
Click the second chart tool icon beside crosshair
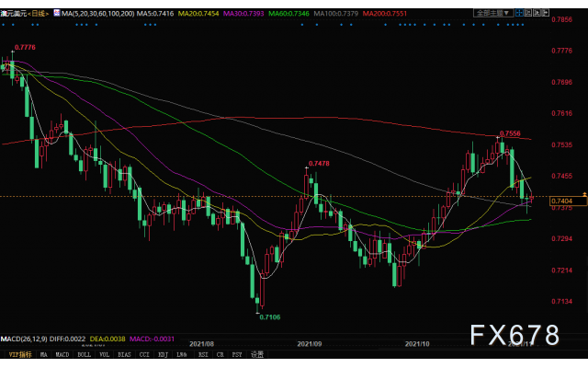[528, 13]
